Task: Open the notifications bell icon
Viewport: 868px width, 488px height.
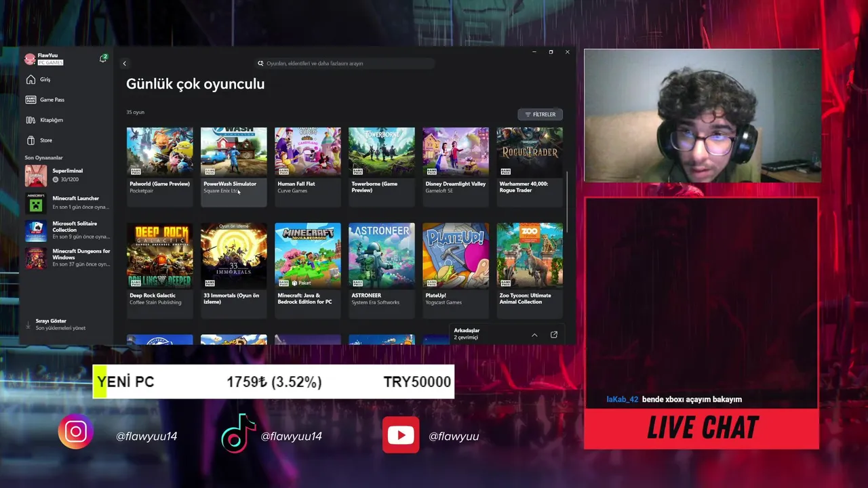Action: pyautogui.click(x=102, y=59)
